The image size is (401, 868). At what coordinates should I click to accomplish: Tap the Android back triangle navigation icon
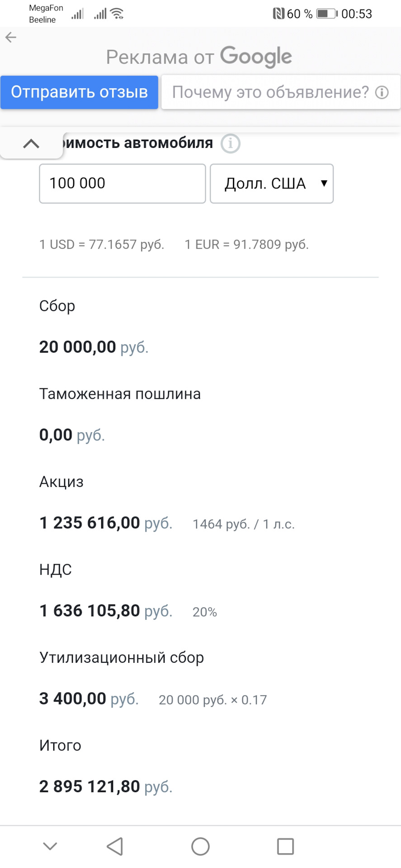[115, 846]
